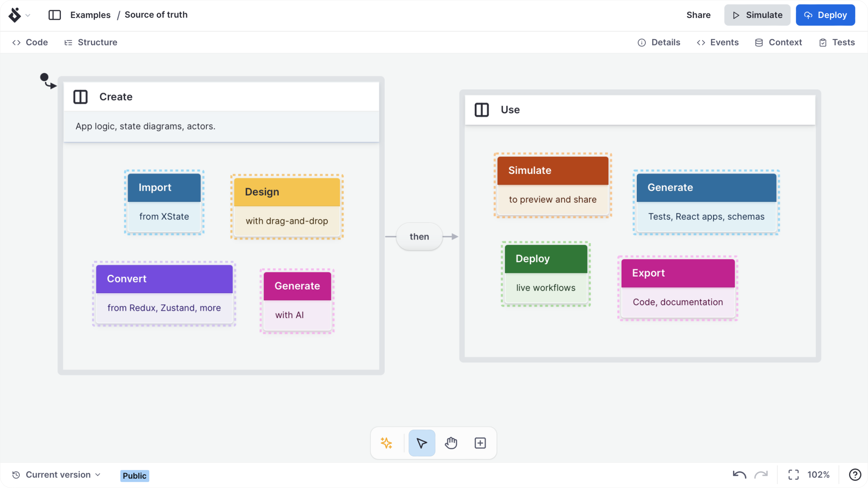Open the workspace menu via the logo chevron

[28, 15]
